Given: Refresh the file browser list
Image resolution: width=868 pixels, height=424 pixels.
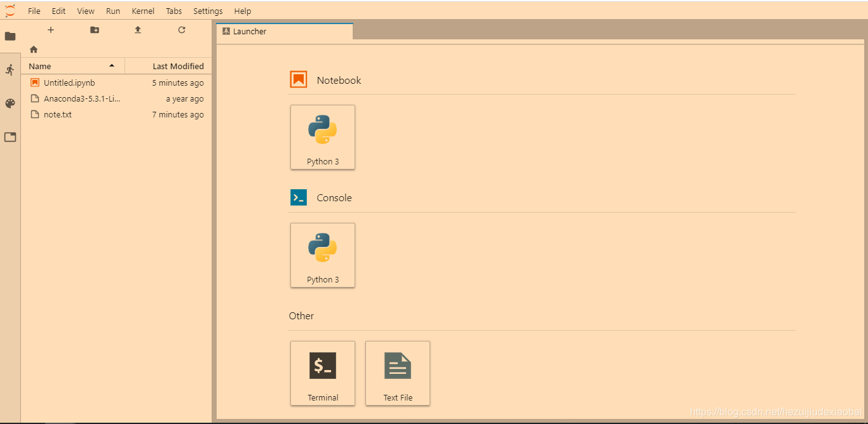Looking at the screenshot, I should [x=181, y=30].
